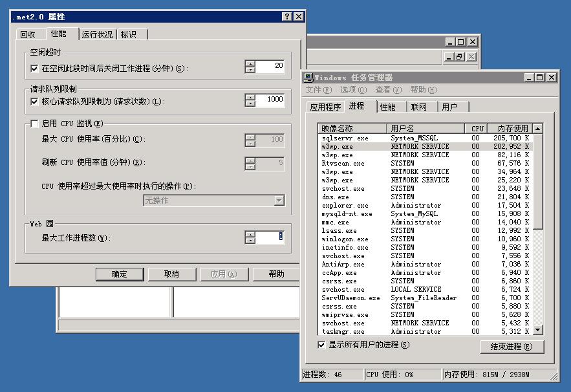Decrease idle timeout minutes with down arrow
Image resolution: width=571 pixels, height=392 pixels.
tap(250, 70)
